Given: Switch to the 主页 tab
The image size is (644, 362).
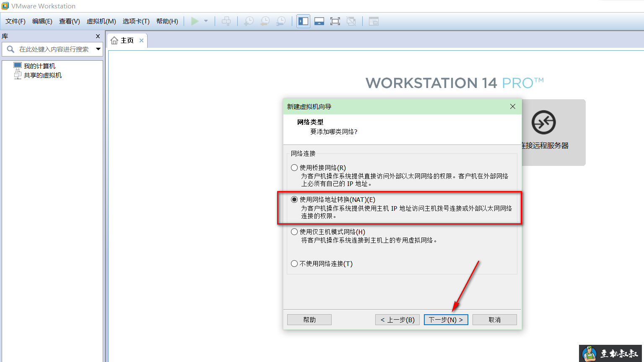Looking at the screenshot, I should [x=127, y=41].
